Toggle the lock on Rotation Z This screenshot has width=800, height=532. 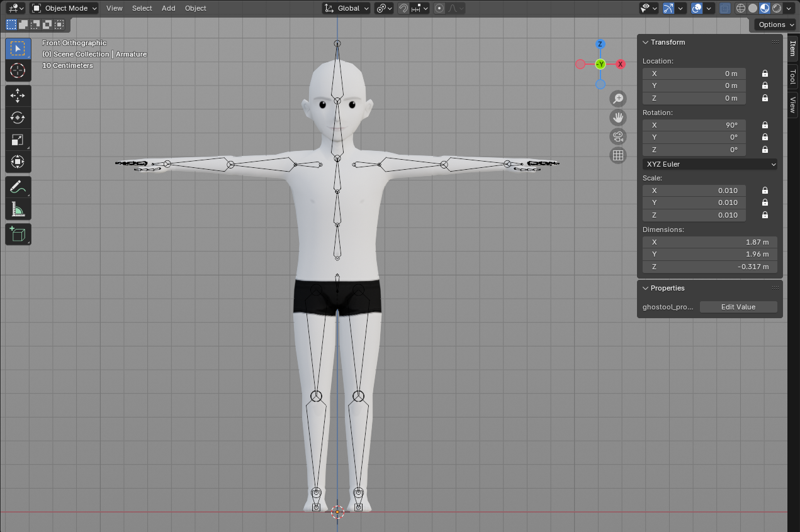765,150
